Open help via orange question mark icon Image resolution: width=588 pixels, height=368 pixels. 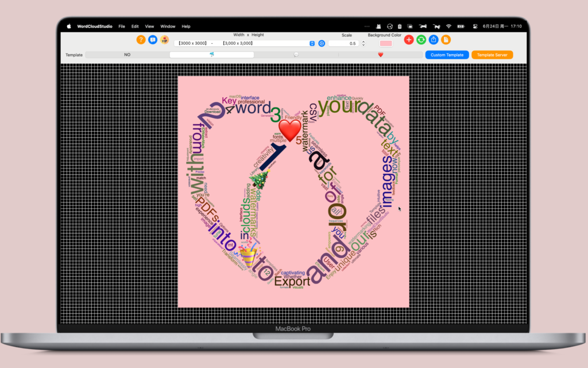click(141, 40)
